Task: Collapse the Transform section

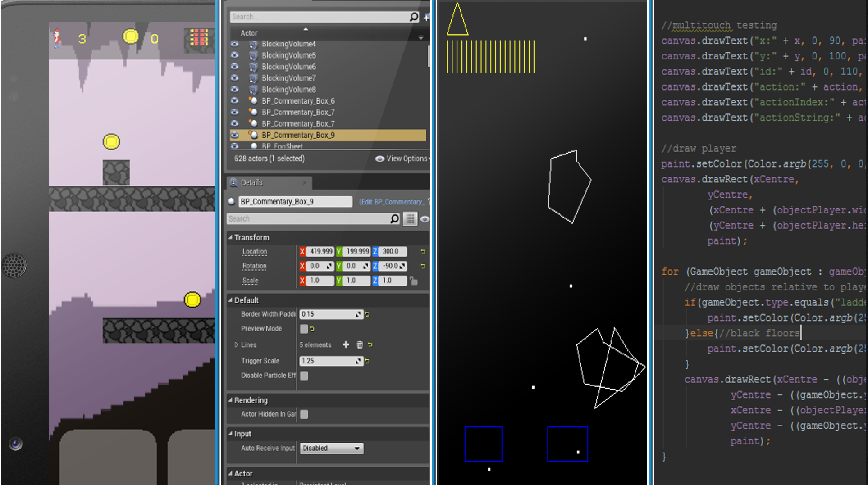Action: (x=231, y=237)
